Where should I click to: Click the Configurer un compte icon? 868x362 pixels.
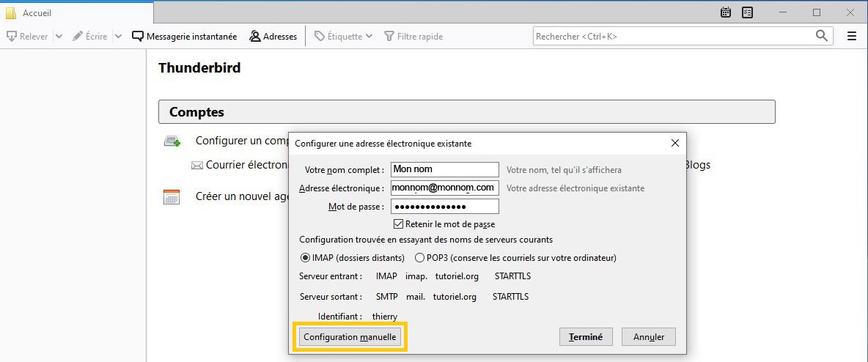172,141
